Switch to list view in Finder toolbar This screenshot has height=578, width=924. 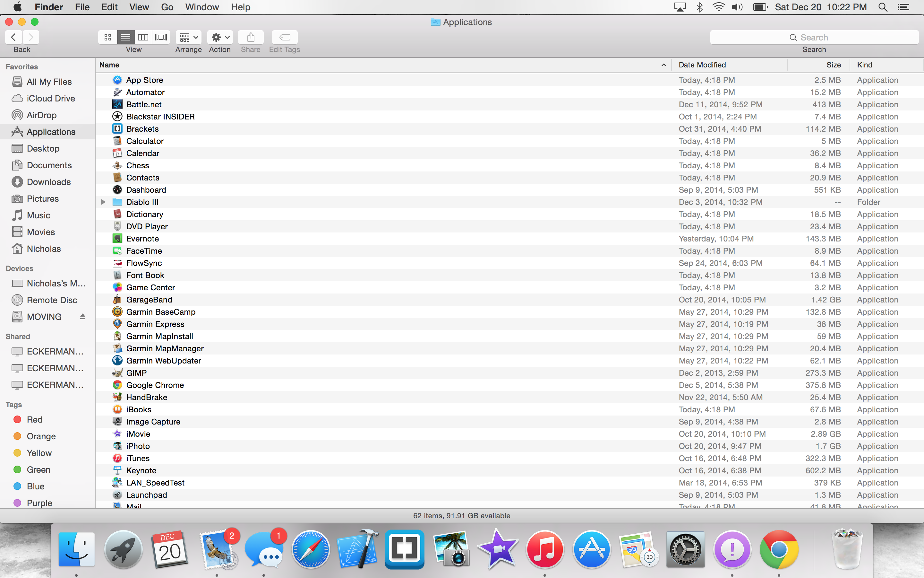click(126, 37)
